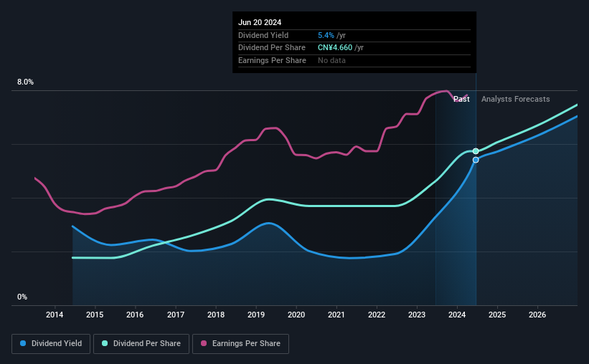Click the 2018 x-axis label

coord(216,315)
